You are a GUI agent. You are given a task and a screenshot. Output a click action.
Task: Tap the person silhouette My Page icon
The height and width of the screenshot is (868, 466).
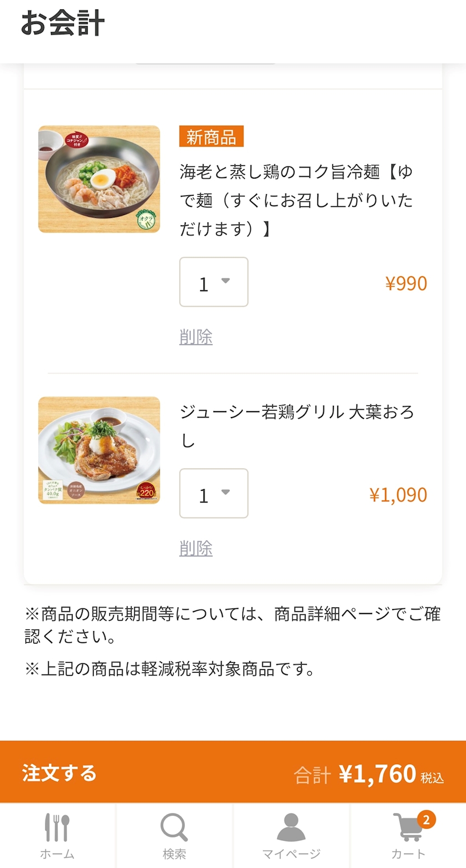pyautogui.click(x=291, y=828)
